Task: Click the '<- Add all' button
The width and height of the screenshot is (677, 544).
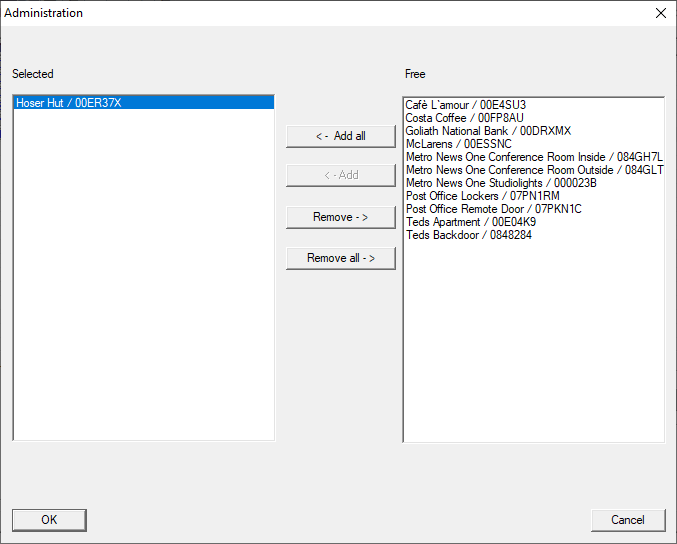Action: coord(341,136)
